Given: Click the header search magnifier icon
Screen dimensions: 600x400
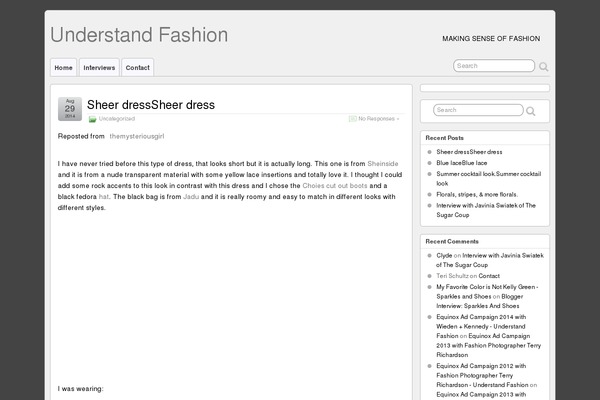Looking at the screenshot, I should tap(543, 67).
